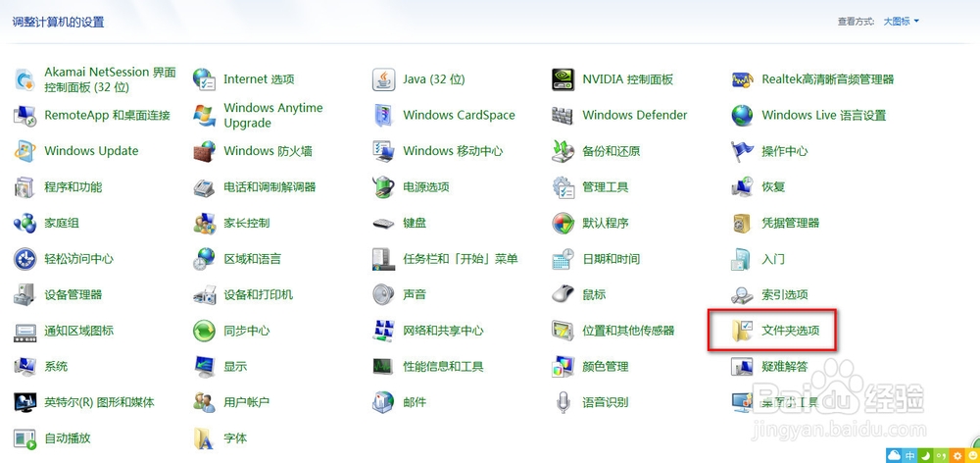980x463 pixels.
Task: Open the 邮件 mail icon
Action: pyautogui.click(x=384, y=402)
